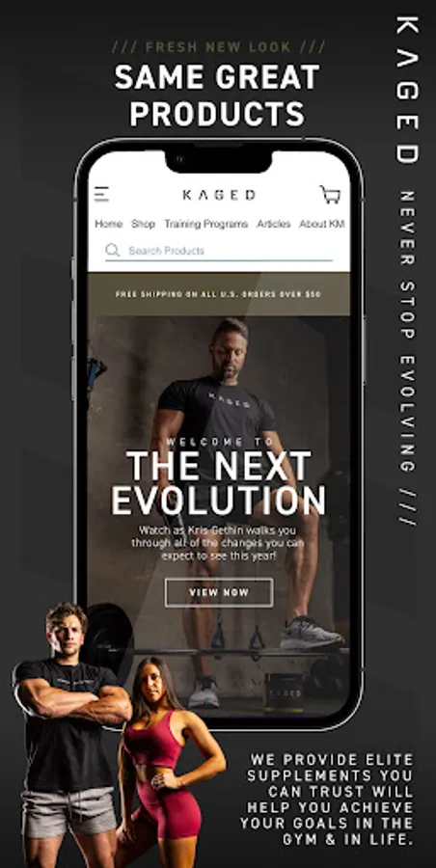Click the woman in red outfit

166,762
